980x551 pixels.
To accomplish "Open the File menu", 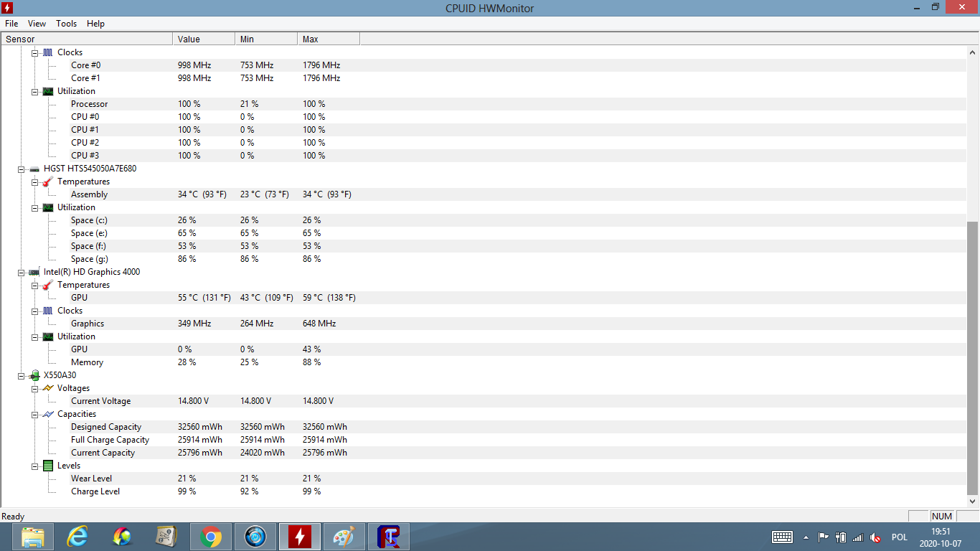I will coord(11,24).
